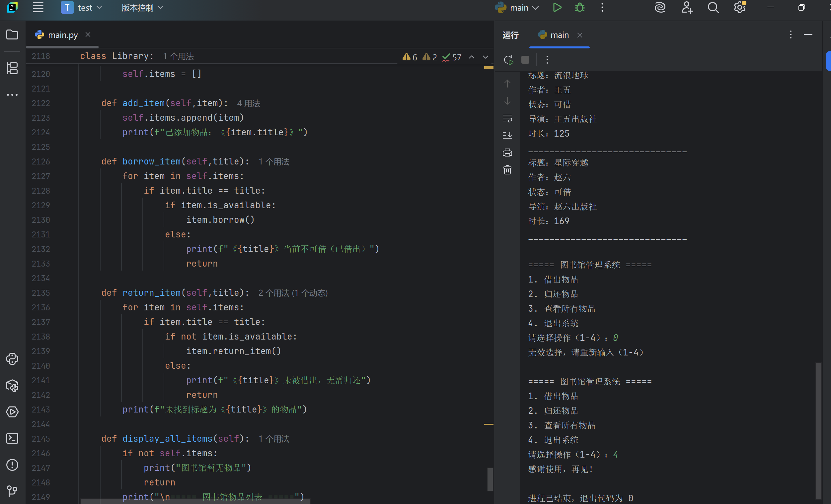Screen dimensions: 831x504
Task: Open the Structure tool window
Action: point(13,68)
